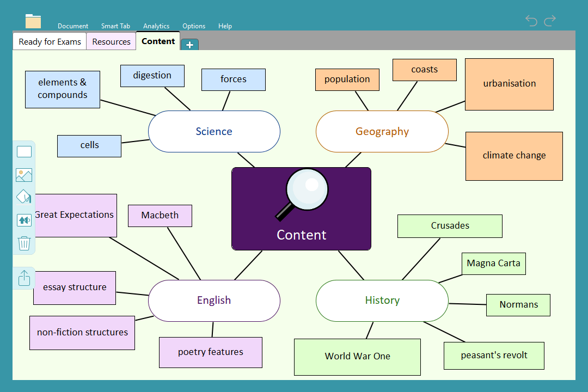Select the Science bubble
The width and height of the screenshot is (588, 392).
[214, 132]
